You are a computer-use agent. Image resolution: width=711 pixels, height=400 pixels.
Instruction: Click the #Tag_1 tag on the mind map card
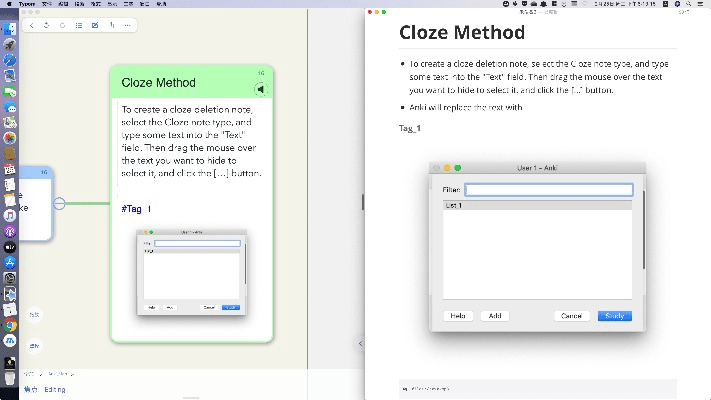[x=136, y=208]
